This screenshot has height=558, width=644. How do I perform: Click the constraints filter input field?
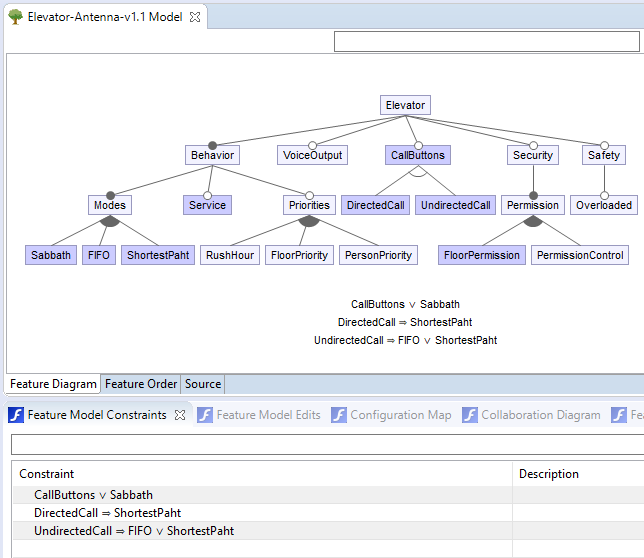pyautogui.click(x=327, y=444)
